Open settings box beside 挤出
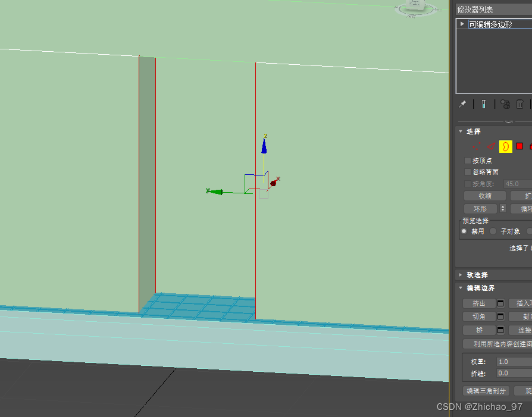The width and height of the screenshot is (532, 417). click(x=500, y=303)
